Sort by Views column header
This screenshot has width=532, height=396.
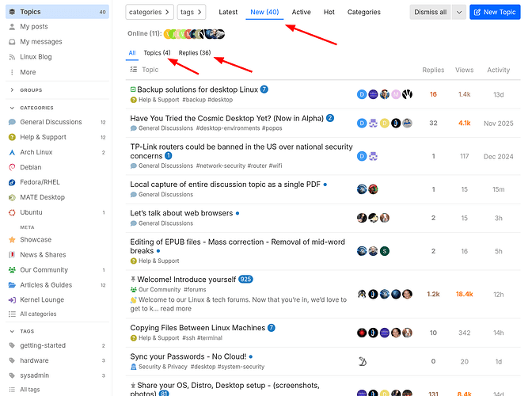464,70
